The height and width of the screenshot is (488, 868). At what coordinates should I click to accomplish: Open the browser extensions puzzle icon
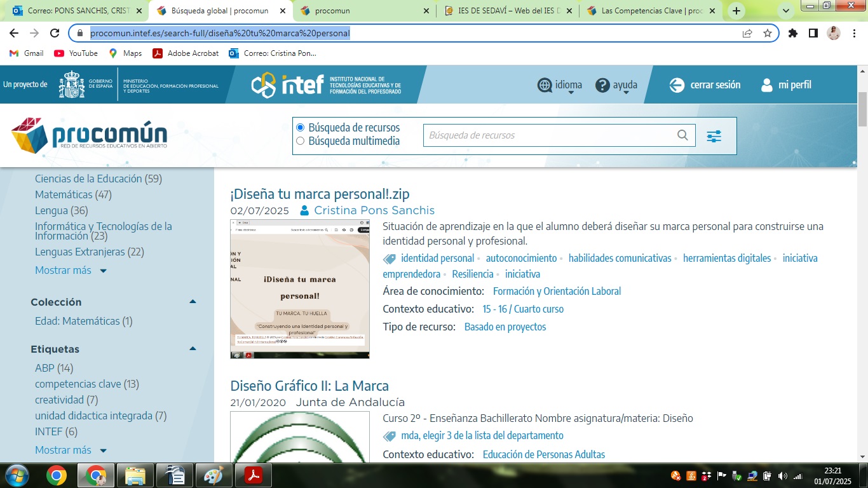coord(792,34)
